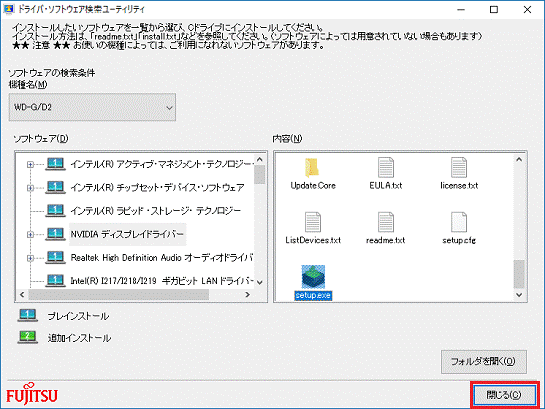Select the ListDevices.txt file icon
The image size is (545, 409).
click(x=313, y=222)
